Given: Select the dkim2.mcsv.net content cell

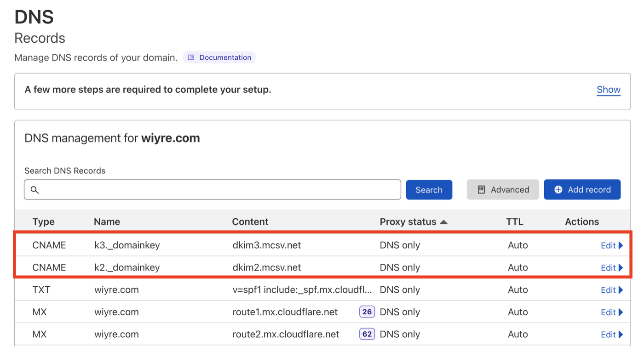Looking at the screenshot, I should pos(267,267).
